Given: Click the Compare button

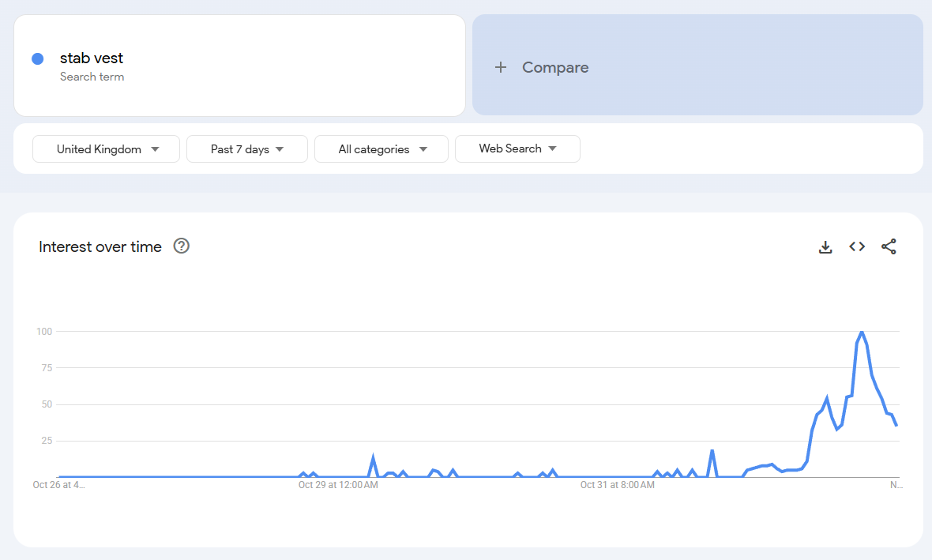Looking at the screenshot, I should [x=697, y=65].
